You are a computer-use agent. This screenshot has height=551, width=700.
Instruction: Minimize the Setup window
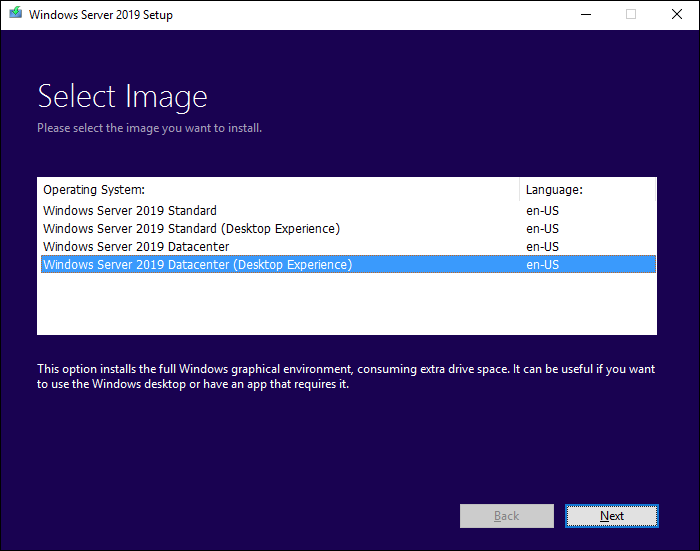click(x=584, y=15)
